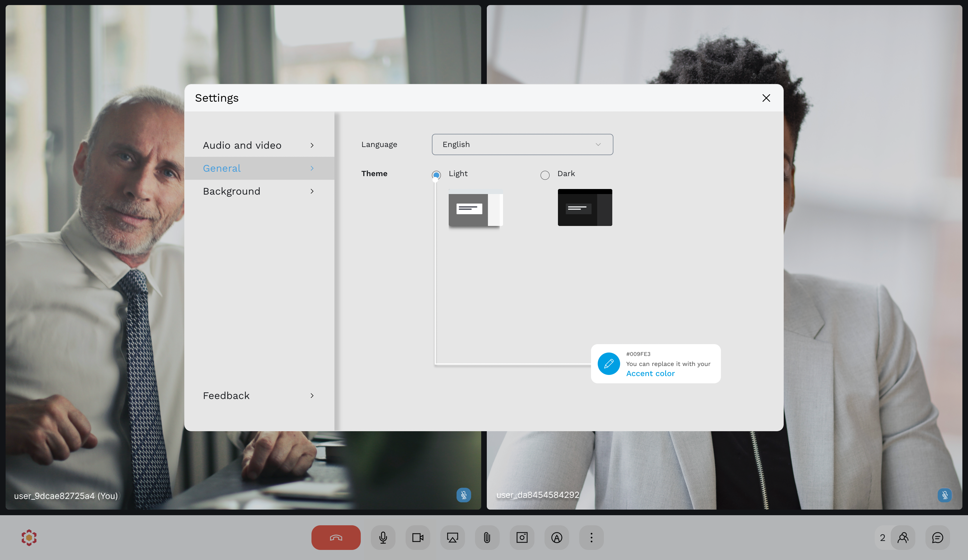Select the Light theme radio button
968x560 pixels.
tap(436, 175)
